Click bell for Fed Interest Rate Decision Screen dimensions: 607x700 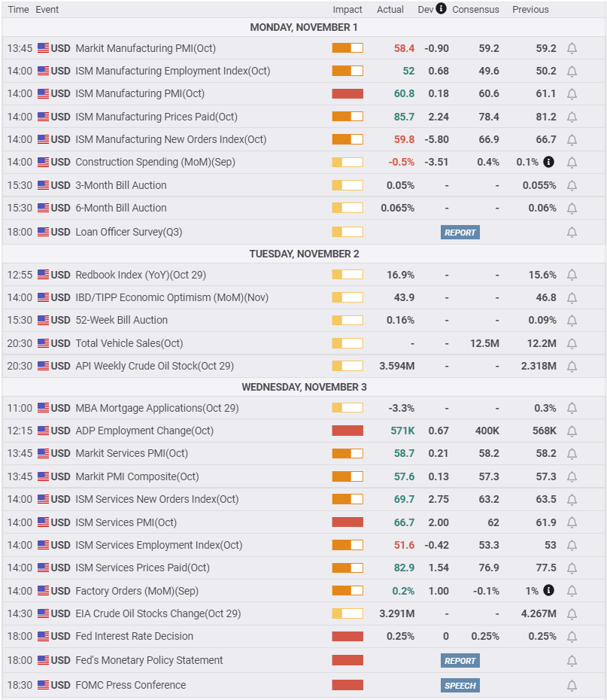[x=572, y=637]
